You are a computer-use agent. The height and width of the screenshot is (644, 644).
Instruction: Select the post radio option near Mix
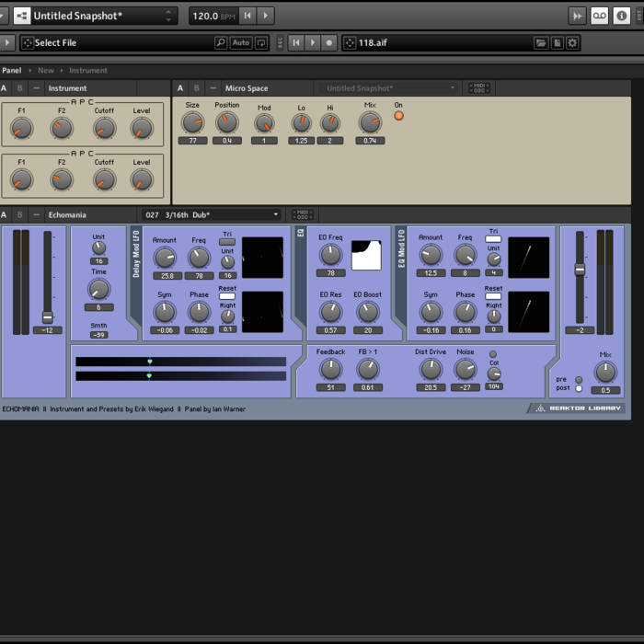(x=579, y=388)
